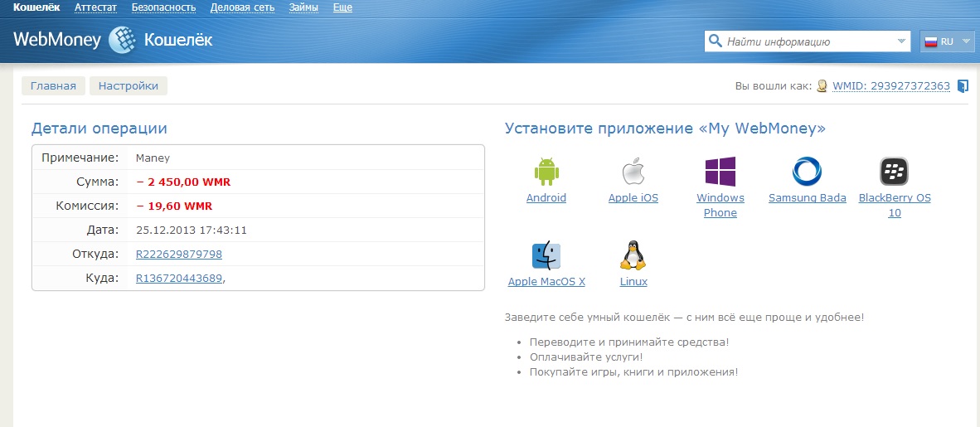
Task: Open the WMID: 293927372363 link
Action: 891,85
